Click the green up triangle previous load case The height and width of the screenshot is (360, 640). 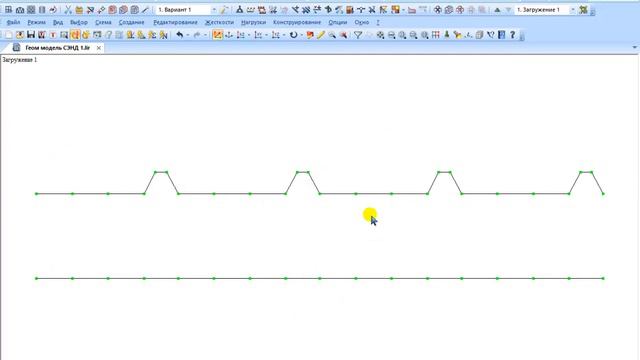pyautogui.click(x=497, y=9)
